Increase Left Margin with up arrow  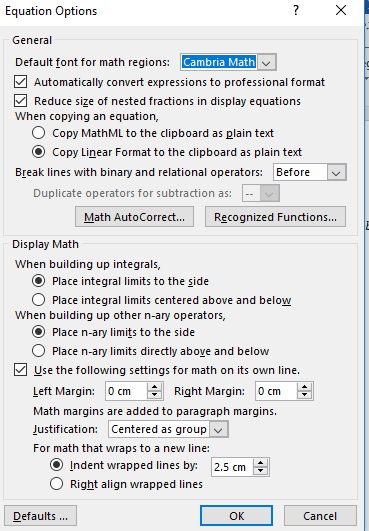155,387
